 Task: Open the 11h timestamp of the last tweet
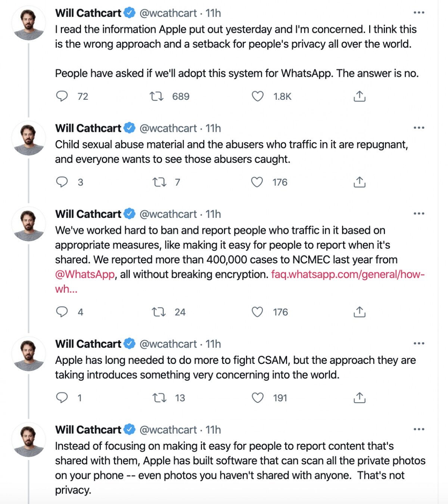pyautogui.click(x=213, y=430)
